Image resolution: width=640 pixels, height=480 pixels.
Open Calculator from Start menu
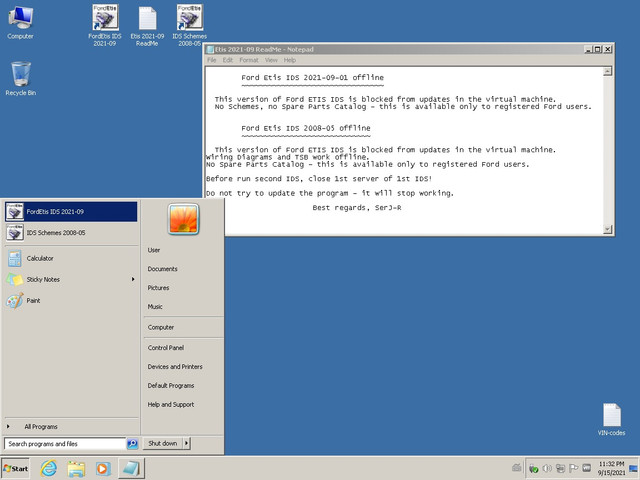[71, 258]
